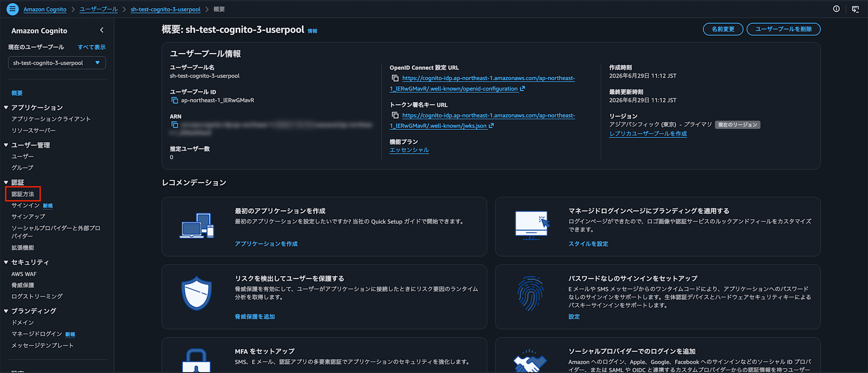Screen dimensions: 868x373
Task: Open 拡張機能 in the sidebar
Action: [23, 248]
